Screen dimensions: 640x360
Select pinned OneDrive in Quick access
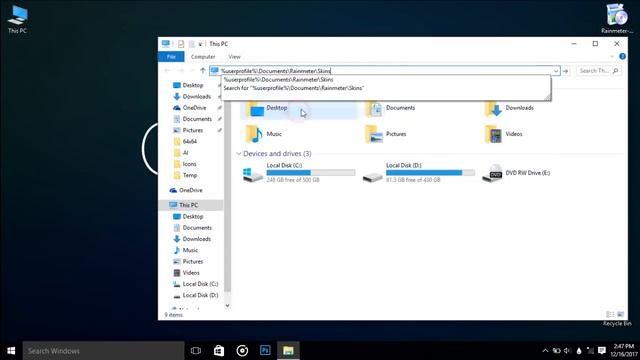(x=194, y=108)
